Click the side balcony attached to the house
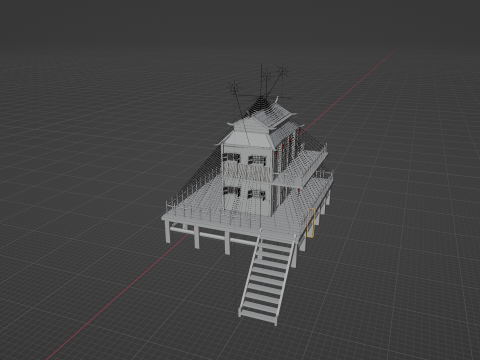The image size is (480, 360). pos(300,167)
